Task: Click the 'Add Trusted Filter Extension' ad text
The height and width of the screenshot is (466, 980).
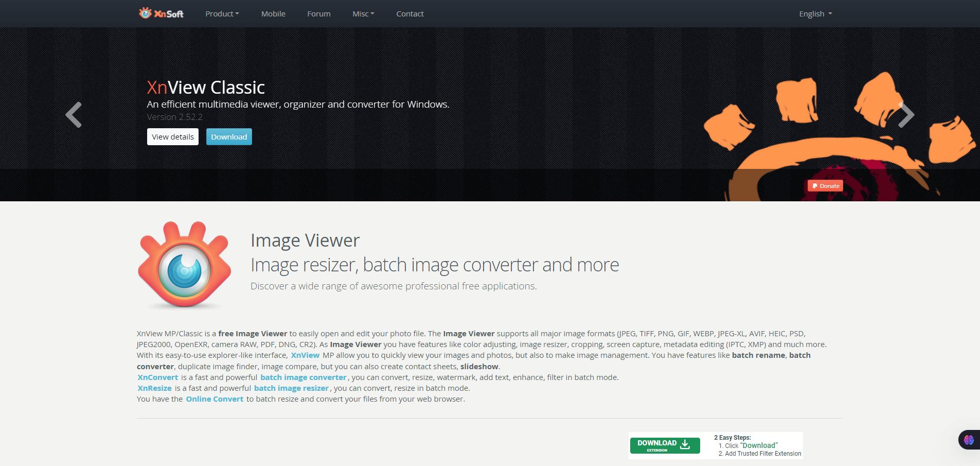Action: tap(763, 454)
